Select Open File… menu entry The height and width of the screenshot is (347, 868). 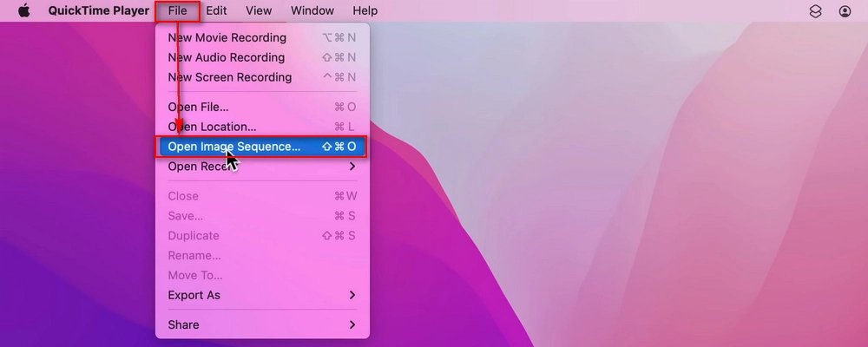(x=262, y=107)
